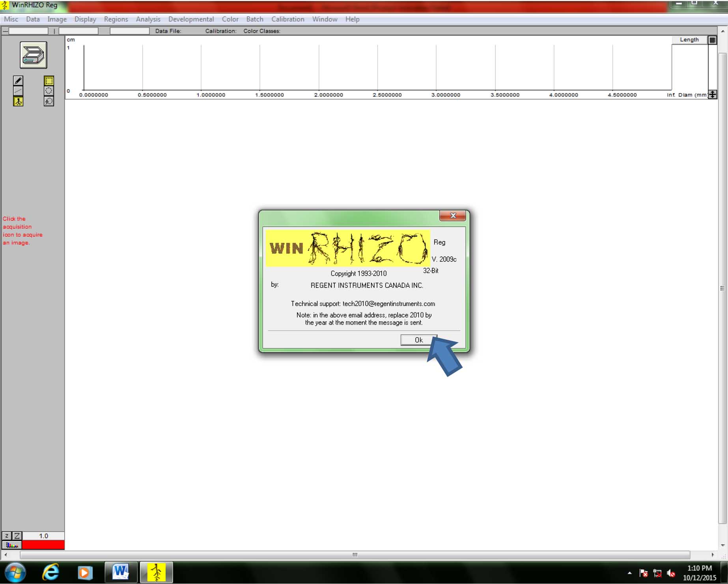This screenshot has height=584, width=728.
Task: Click the color histogram icon
Action: pyautogui.click(x=12, y=545)
